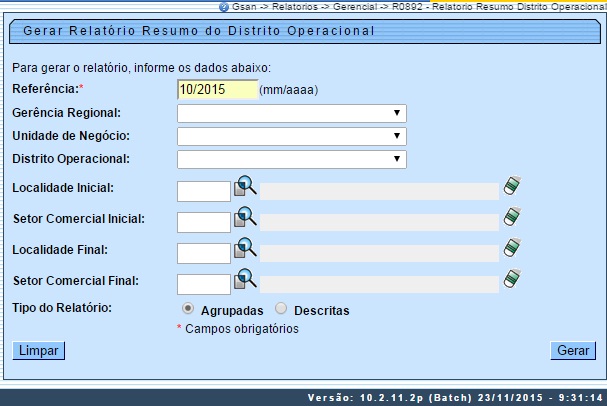Screen dimensions: 607x406
Task: Click the Setor Comercial Final code field
Action: click(x=204, y=284)
